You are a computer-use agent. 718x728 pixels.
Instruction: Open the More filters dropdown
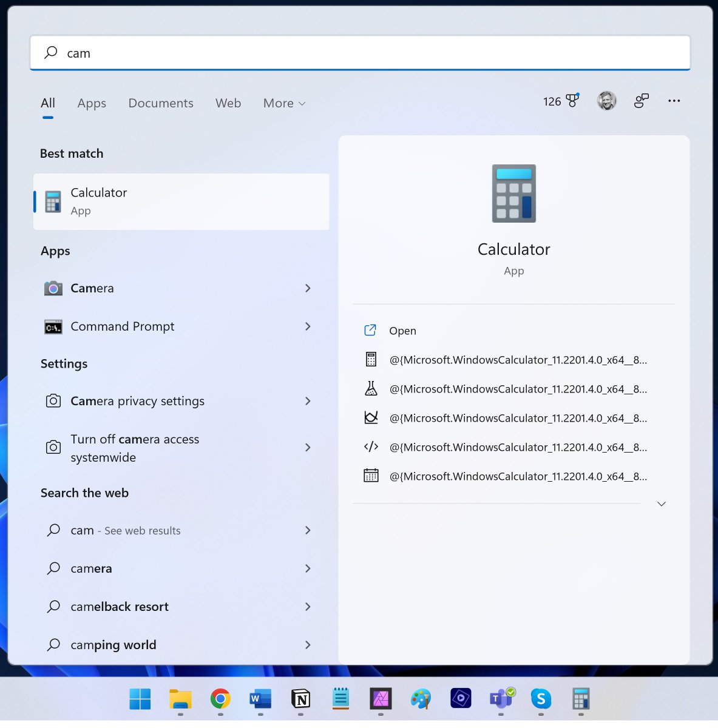click(x=284, y=103)
